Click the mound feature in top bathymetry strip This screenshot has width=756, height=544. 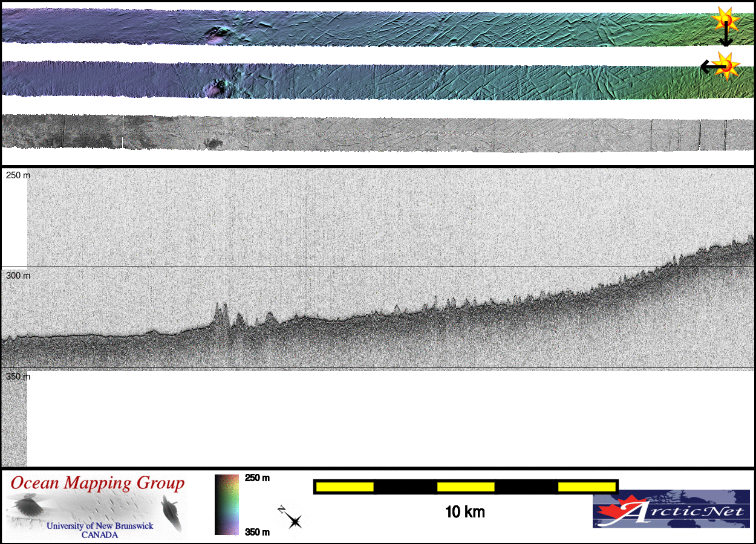pos(218,34)
